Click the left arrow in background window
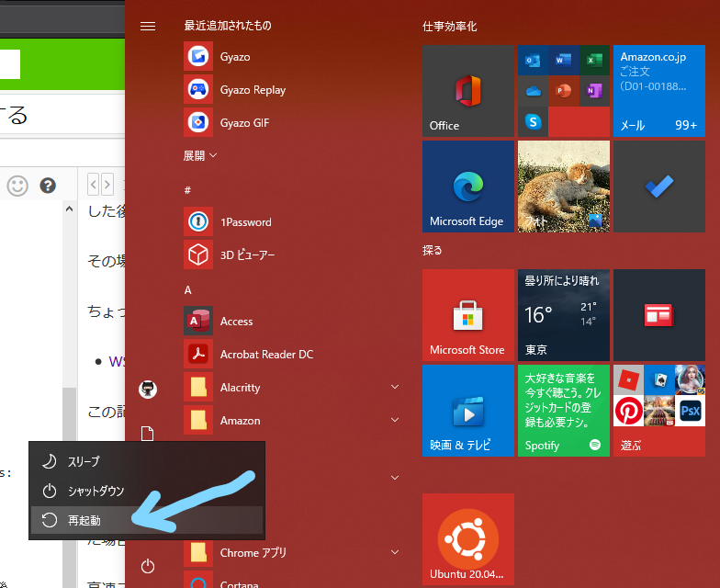 coord(94,185)
